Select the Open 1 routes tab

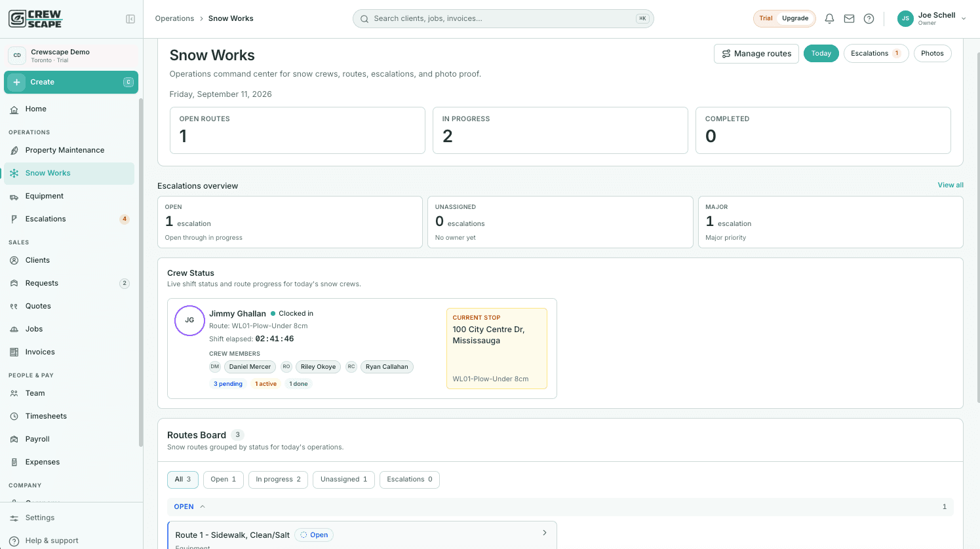[x=224, y=480]
